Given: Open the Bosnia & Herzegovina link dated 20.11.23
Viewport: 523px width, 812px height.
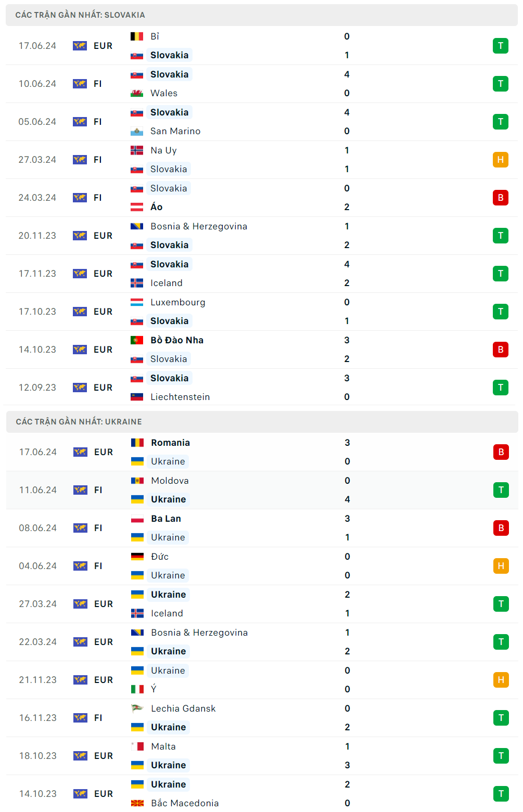Looking at the screenshot, I should click(199, 226).
